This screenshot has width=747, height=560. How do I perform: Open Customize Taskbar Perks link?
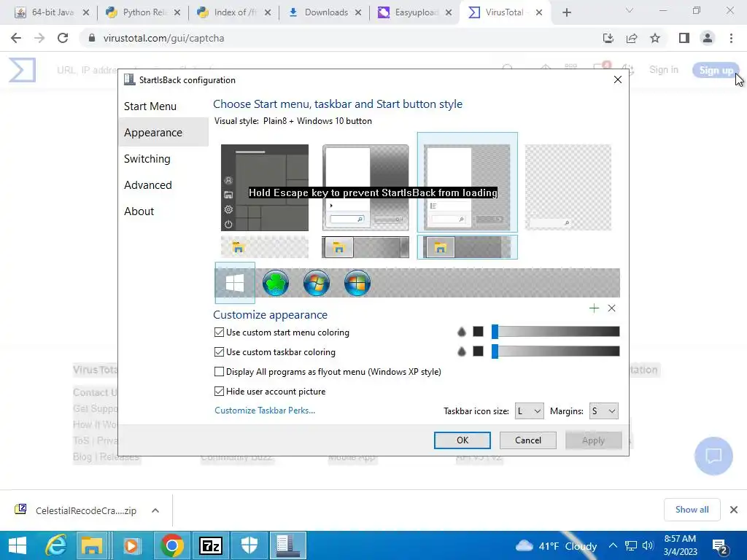[x=265, y=411]
